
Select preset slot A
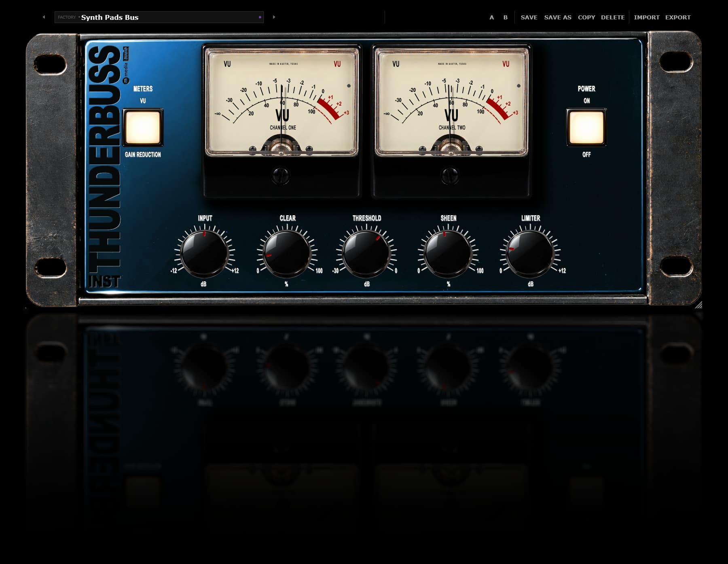[x=492, y=17]
